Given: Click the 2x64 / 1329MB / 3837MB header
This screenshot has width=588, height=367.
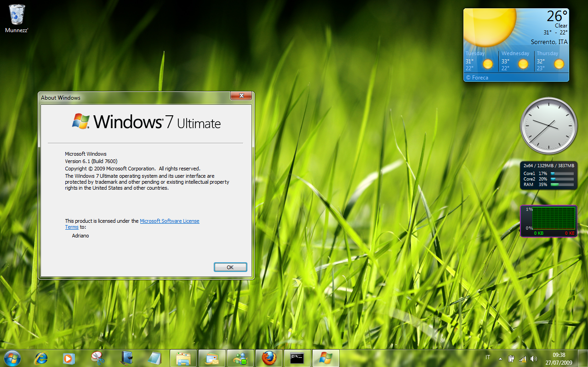Looking at the screenshot, I should (548, 165).
